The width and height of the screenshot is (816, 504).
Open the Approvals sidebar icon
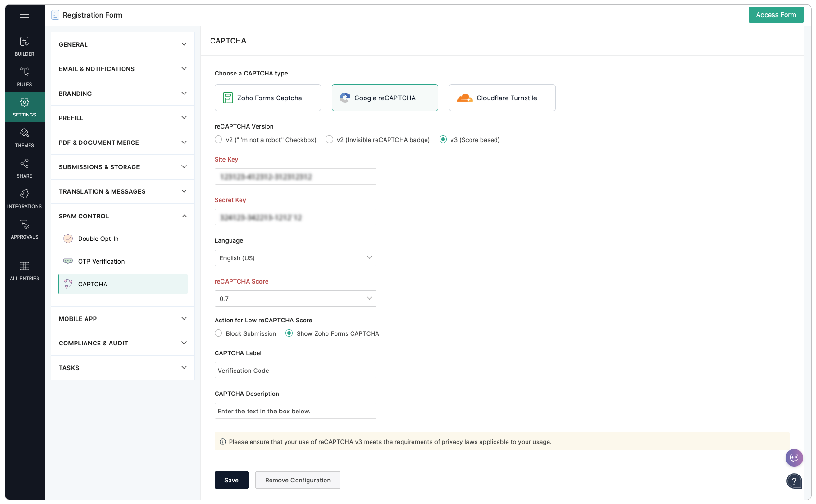24,229
